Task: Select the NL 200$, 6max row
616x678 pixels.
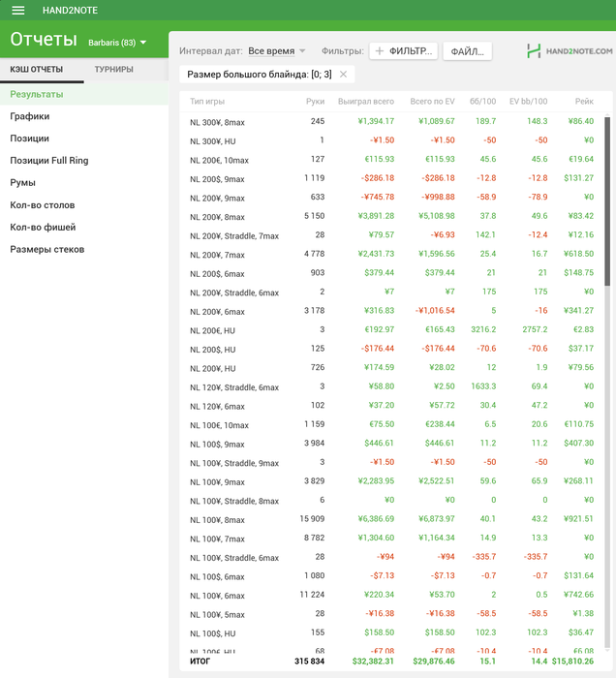Action: point(391,273)
